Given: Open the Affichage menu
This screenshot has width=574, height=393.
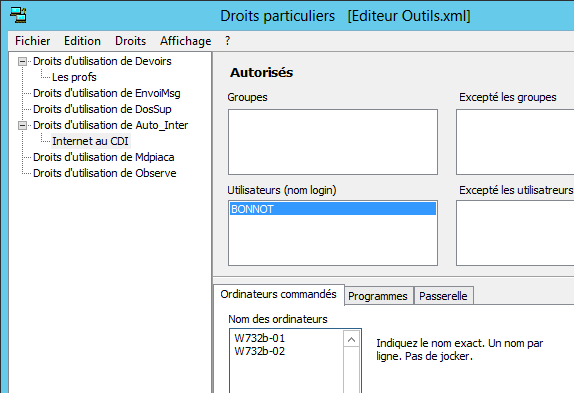Looking at the screenshot, I should click(x=186, y=41).
